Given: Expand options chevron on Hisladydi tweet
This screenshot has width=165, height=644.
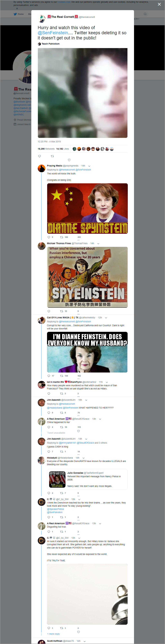Looking at the screenshot, I should pos(83,458).
